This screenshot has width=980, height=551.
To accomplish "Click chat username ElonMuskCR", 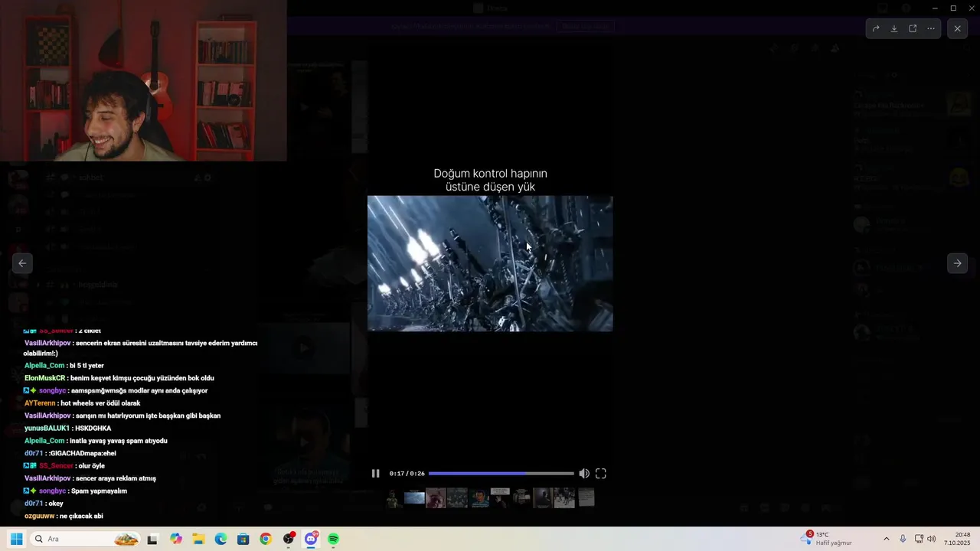I will tap(44, 378).
